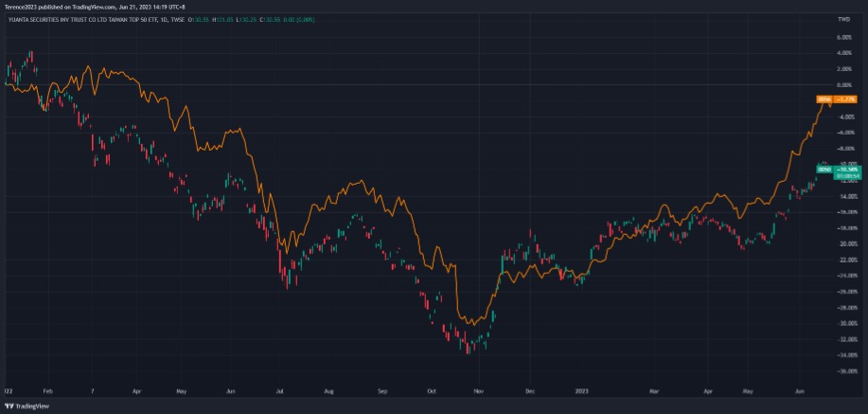Click the Sep label on the time axis

click(382, 390)
